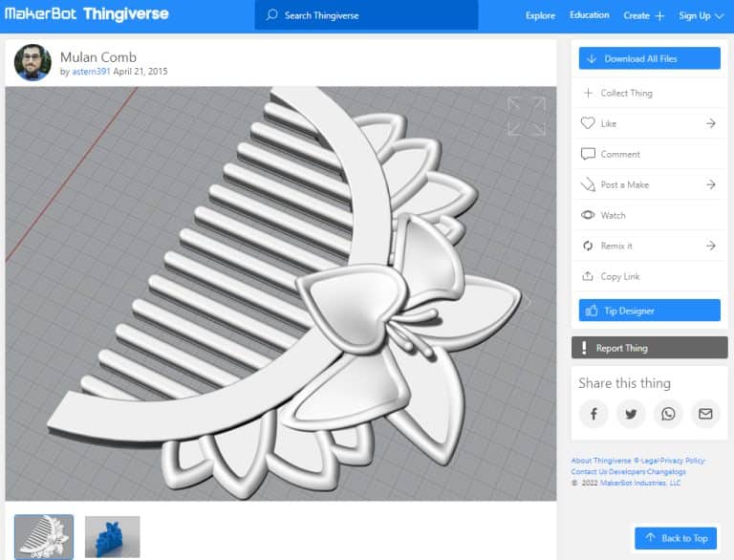Click the Back to Top arrow icon
734x560 pixels.
(650, 537)
